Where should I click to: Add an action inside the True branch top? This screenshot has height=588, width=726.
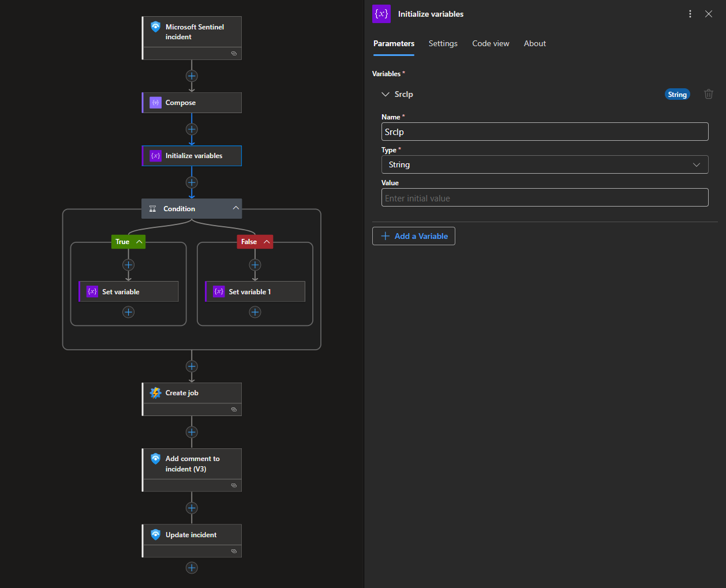pyautogui.click(x=128, y=265)
